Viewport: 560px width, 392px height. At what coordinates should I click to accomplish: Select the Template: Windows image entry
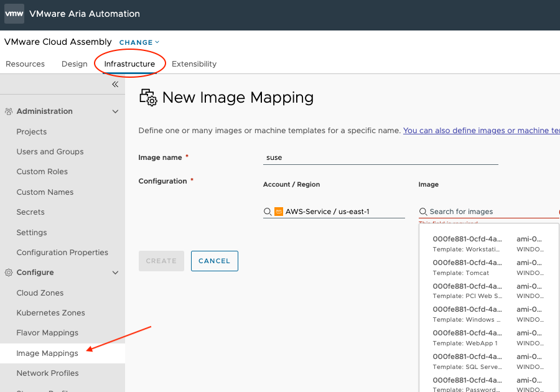488,314
